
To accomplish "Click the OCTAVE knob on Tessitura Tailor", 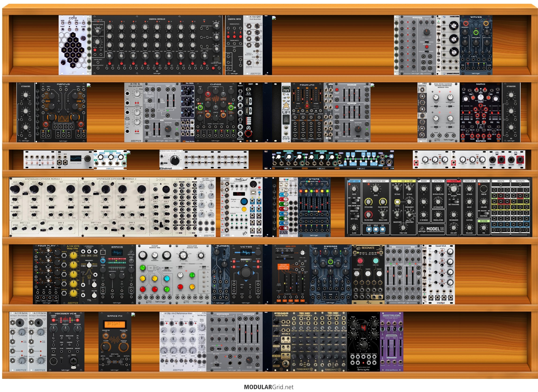I will (x=174, y=160).
